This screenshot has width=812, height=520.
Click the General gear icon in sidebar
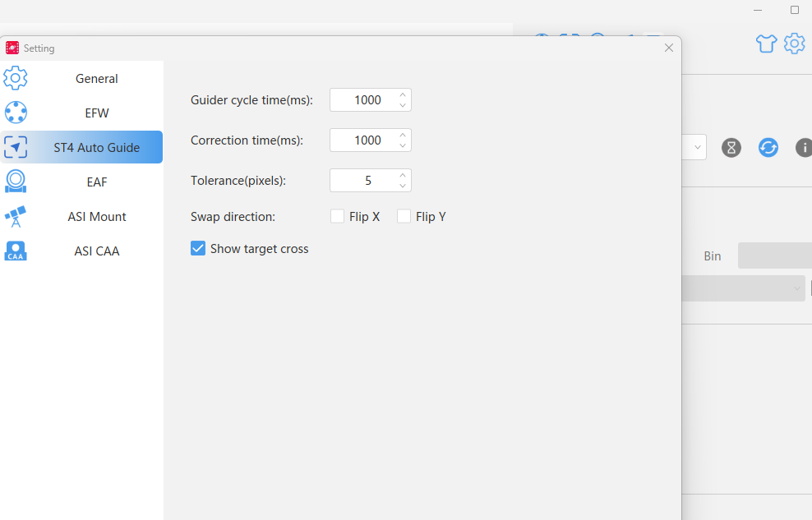coord(16,79)
